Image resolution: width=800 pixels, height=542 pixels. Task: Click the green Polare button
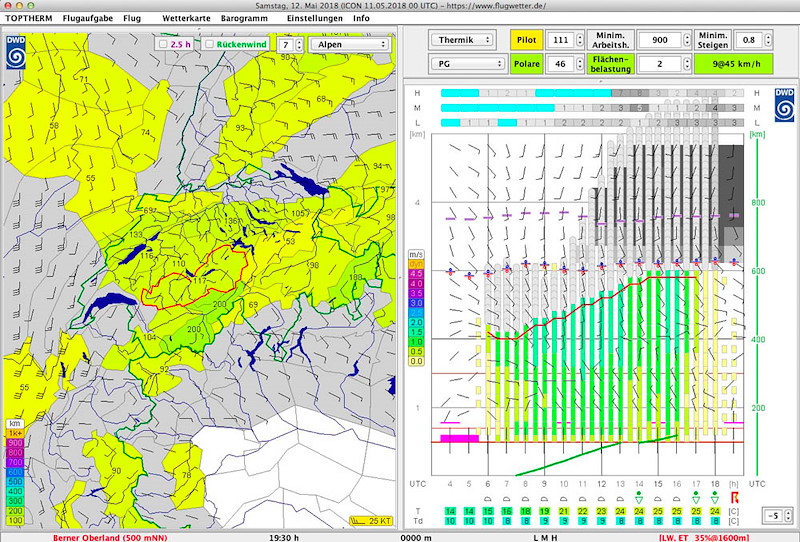(x=526, y=64)
